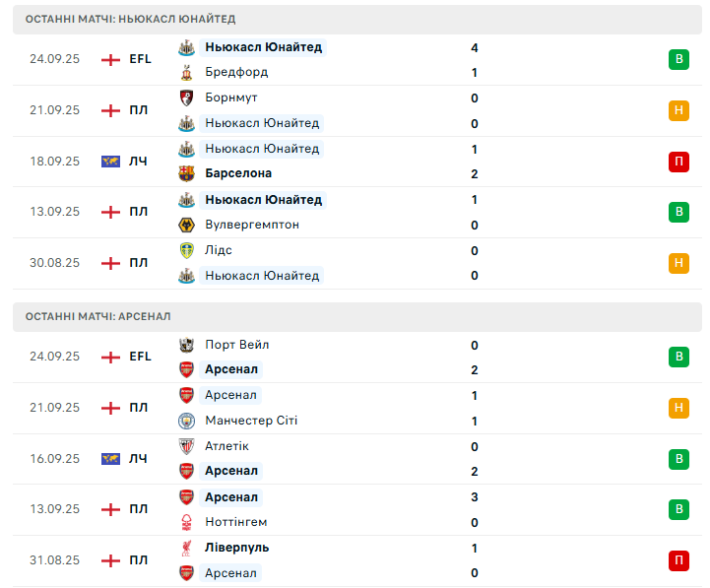710x588 pixels.
Task: Click the Barcelona club crest
Action: [x=186, y=174]
